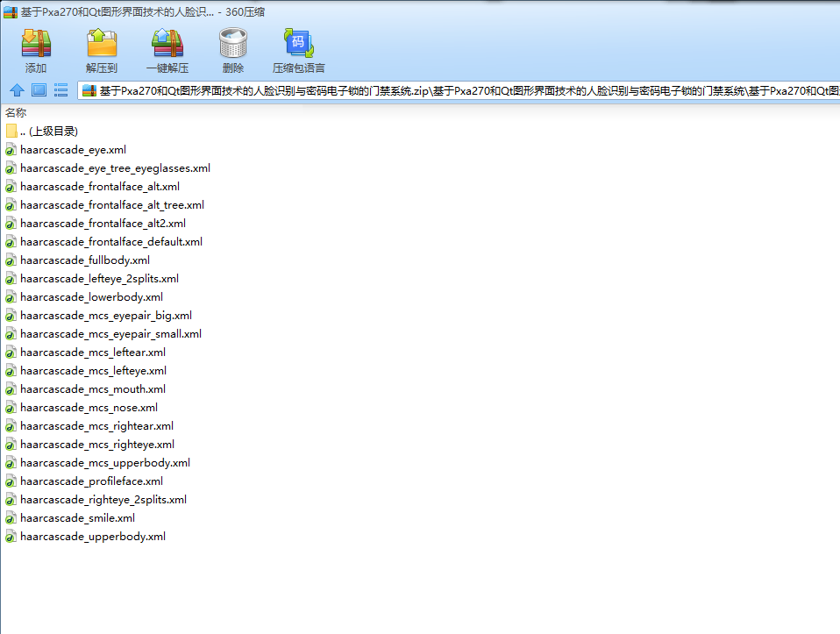Screen dimensions: 840x634
Task: Click the file icon beside haarcascade_mcs_mouth.xml
Action: pyautogui.click(x=11, y=389)
